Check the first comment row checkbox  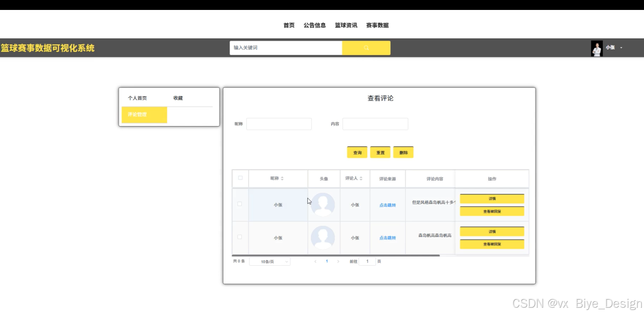(x=240, y=204)
